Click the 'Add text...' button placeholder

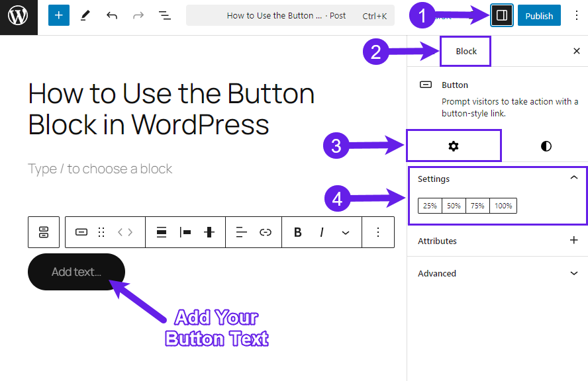coord(77,272)
